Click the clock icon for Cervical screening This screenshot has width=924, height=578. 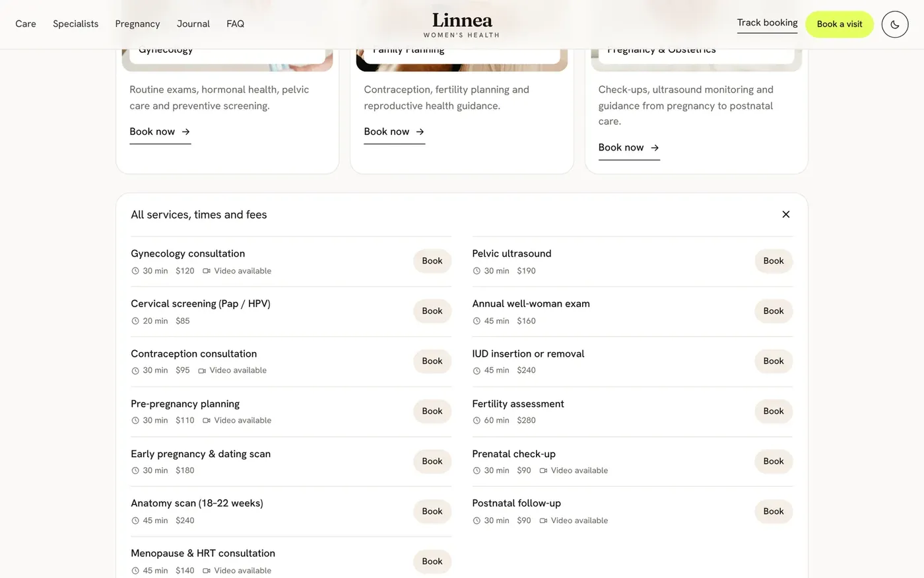coord(135,321)
